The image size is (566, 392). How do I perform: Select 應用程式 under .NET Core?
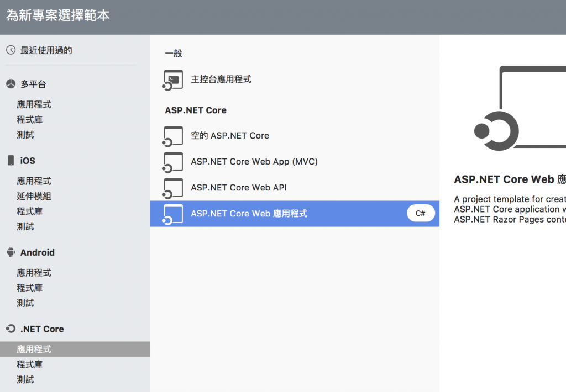(x=75, y=349)
